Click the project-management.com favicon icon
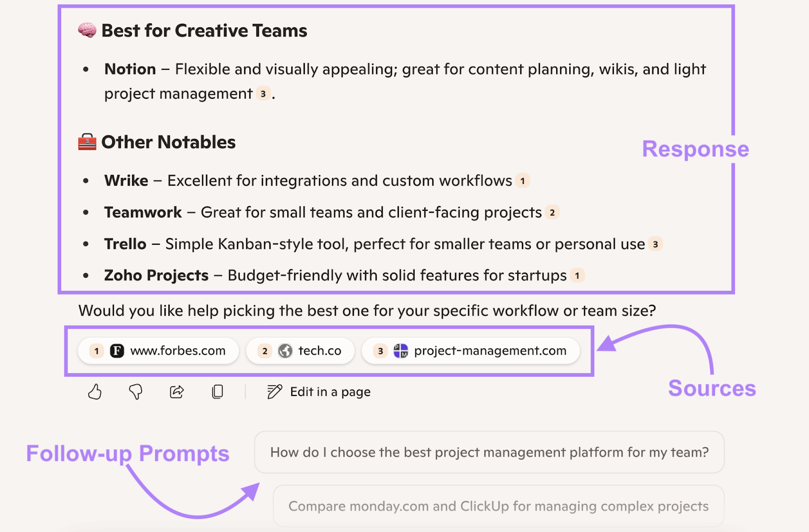The height and width of the screenshot is (532, 809). [401, 350]
